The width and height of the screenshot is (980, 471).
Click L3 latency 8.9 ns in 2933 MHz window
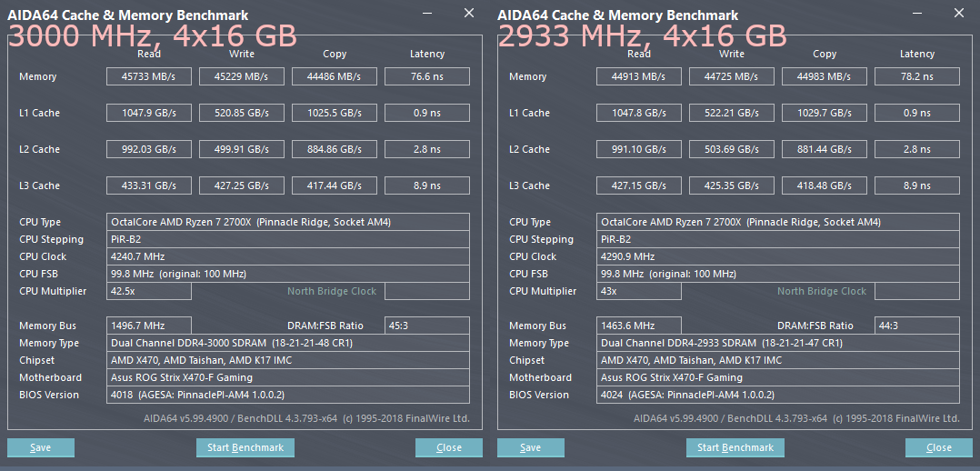coord(917,185)
